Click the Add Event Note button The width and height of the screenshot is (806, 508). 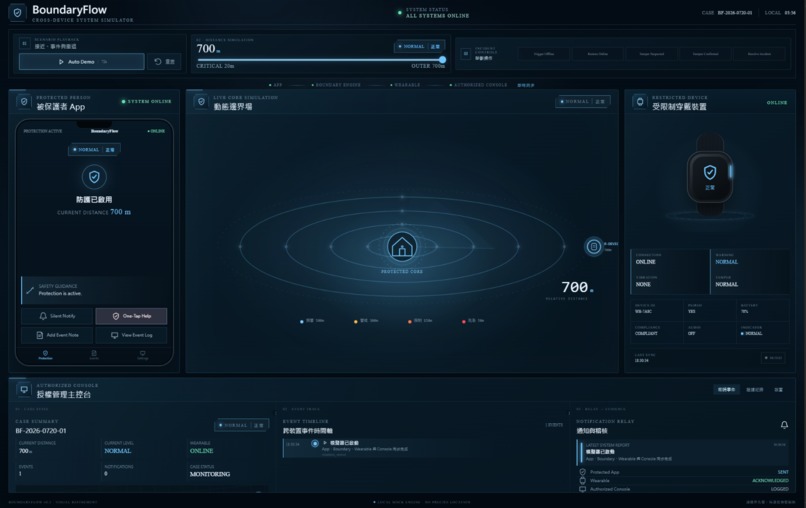pos(57,335)
